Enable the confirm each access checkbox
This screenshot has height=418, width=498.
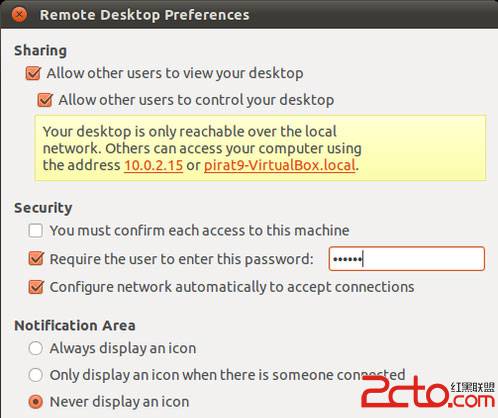[x=35, y=230]
